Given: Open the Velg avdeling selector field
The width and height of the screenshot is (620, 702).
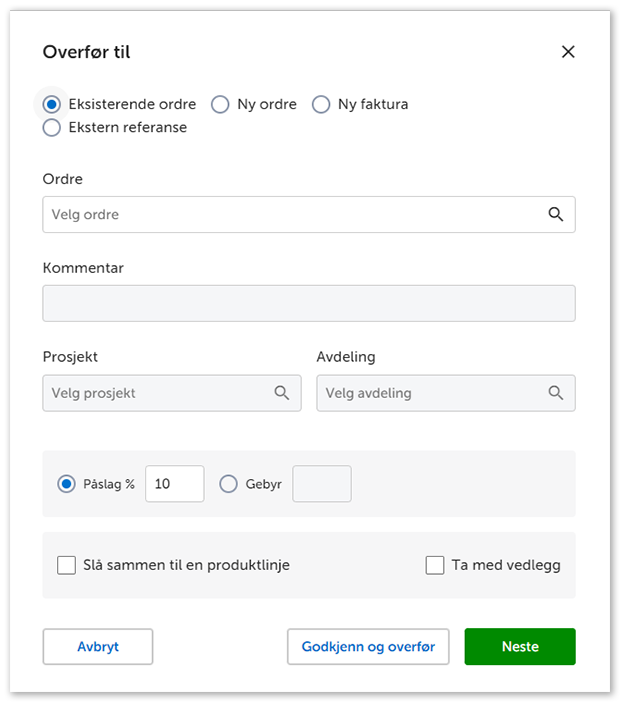Looking at the screenshot, I should (430, 393).
